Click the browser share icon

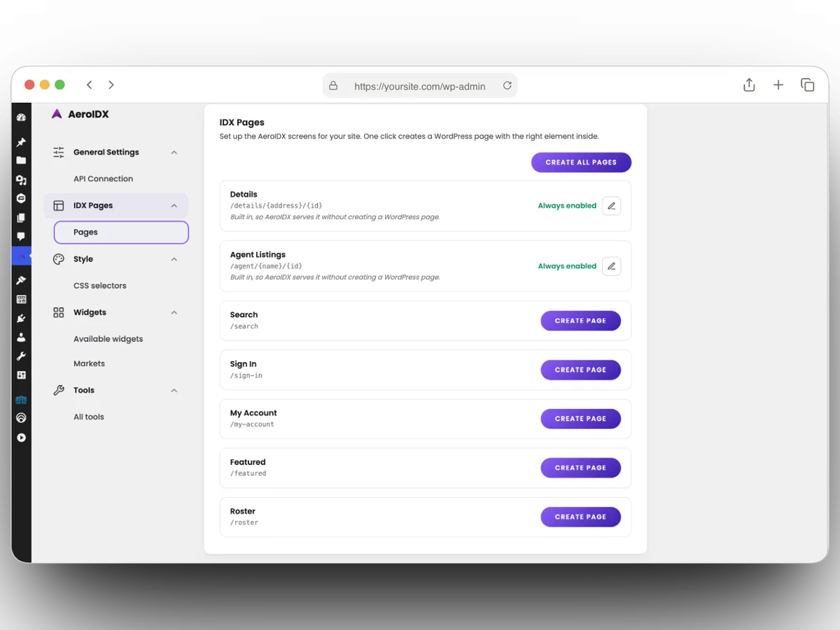[749, 85]
